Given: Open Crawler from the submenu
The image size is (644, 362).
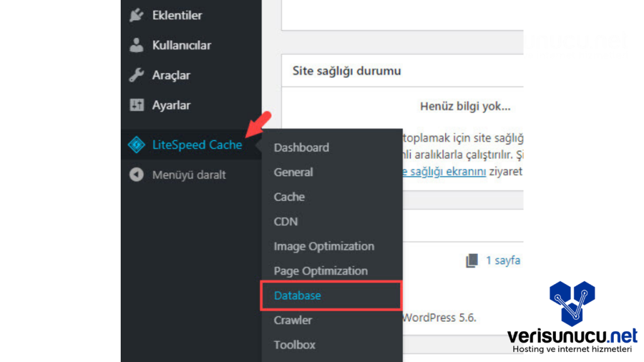Looking at the screenshot, I should point(292,320).
